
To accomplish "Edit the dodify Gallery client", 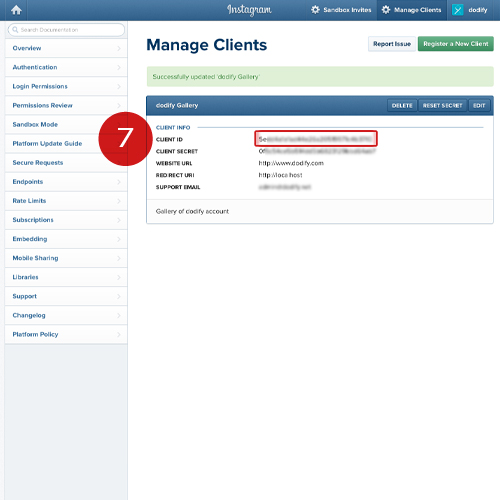I will coord(479,106).
